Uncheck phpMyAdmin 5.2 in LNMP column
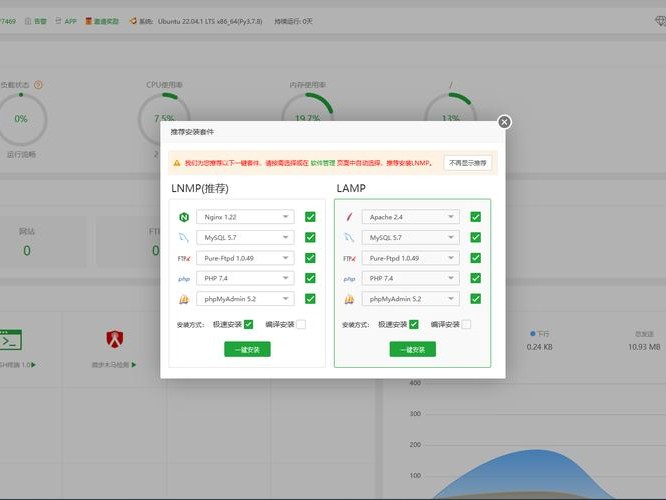 coord(310,299)
